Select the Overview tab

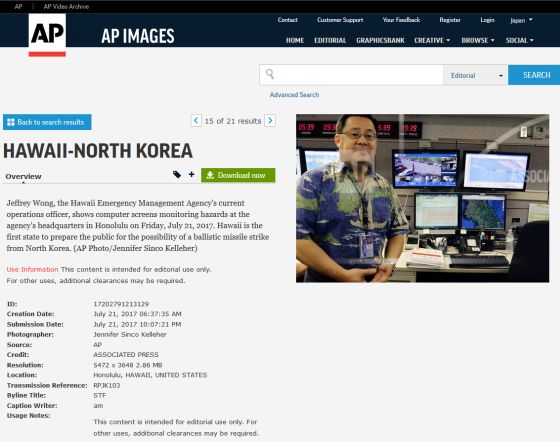(x=23, y=176)
